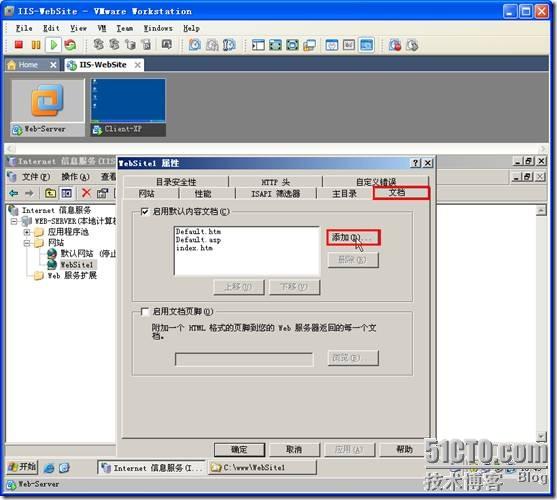Click the Web-Server VM thumbnail
Image resolution: width=557 pixels, height=500 pixels.
48,107
